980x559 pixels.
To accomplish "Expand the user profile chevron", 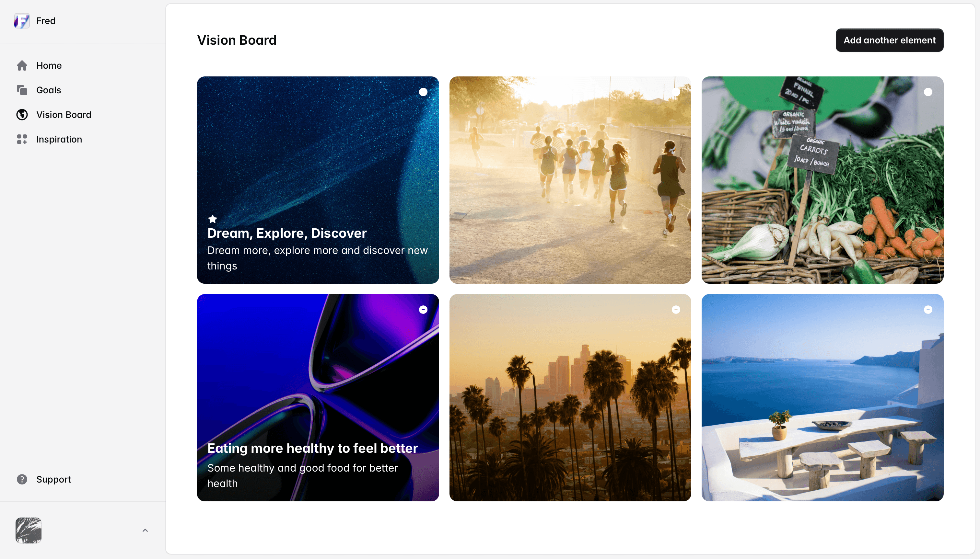I will pos(145,530).
